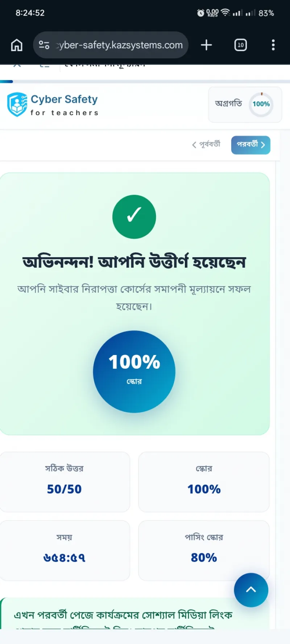Open tab switcher showing 10 tabs
The image size is (290, 644).
241,45
